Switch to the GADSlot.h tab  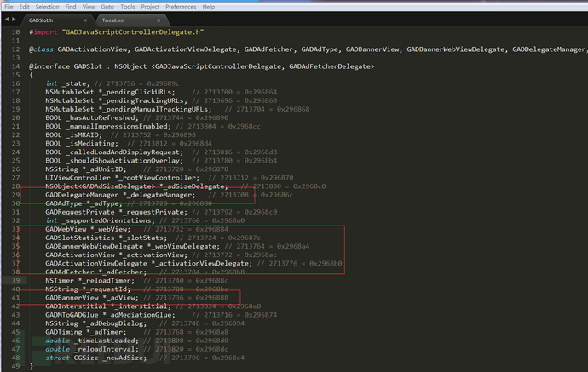coord(41,20)
